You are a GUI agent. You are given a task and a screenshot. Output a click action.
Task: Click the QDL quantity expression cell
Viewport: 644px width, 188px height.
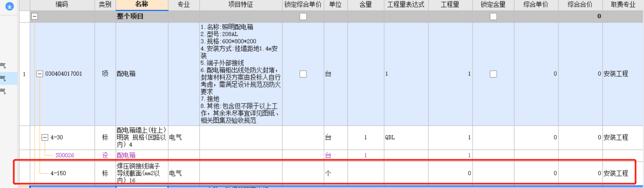pyautogui.click(x=406, y=138)
